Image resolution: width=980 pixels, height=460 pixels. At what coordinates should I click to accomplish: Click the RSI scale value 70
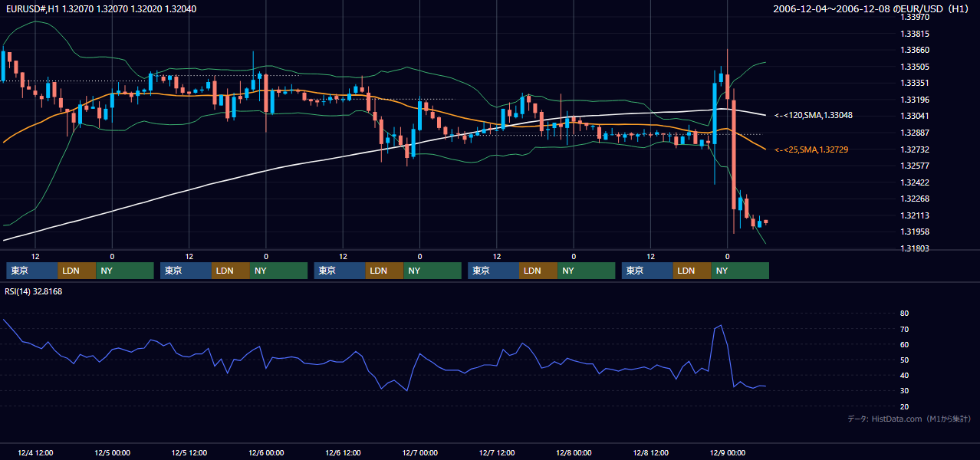tap(904, 329)
